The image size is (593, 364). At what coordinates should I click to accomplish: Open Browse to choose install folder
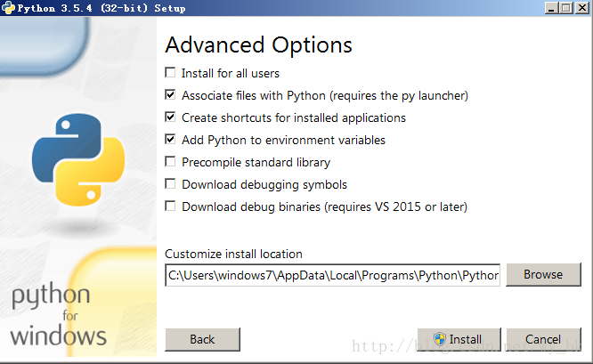543,274
